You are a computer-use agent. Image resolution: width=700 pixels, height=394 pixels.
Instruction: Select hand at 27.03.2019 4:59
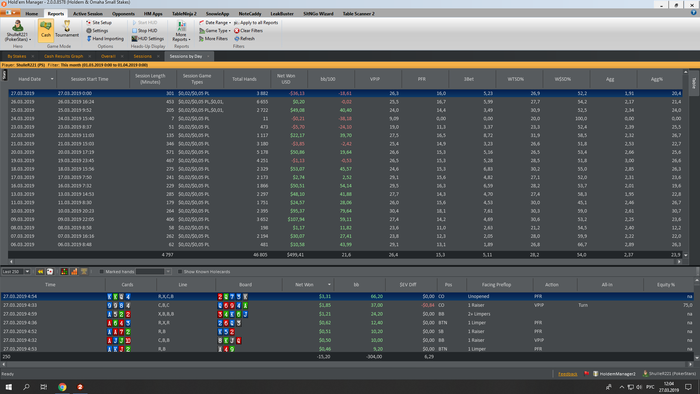pos(347,314)
